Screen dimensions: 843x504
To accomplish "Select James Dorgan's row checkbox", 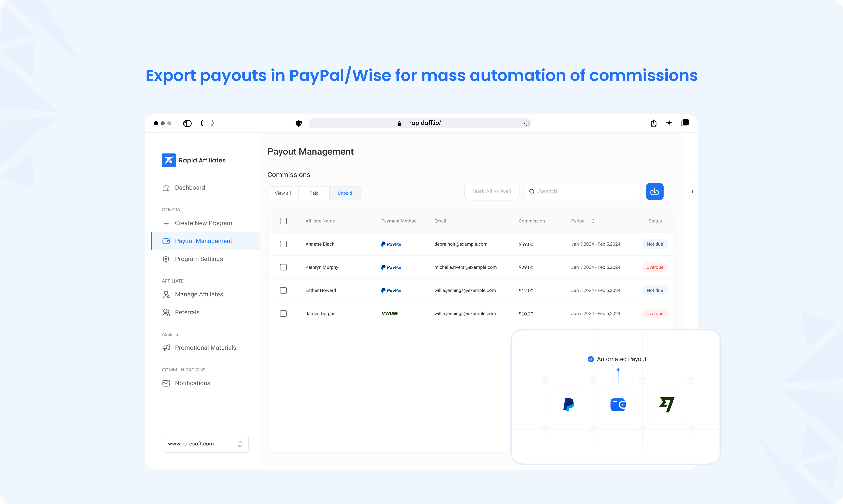I will (x=283, y=314).
